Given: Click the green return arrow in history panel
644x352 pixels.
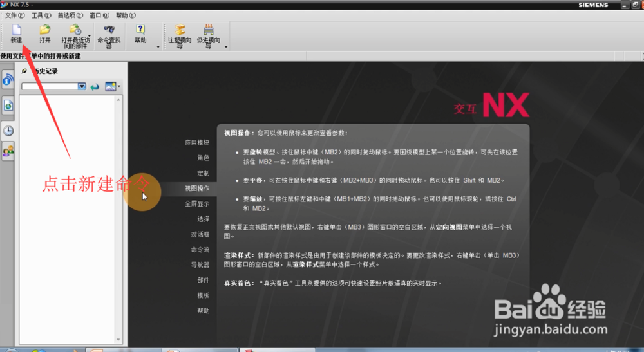Looking at the screenshot, I should (x=95, y=87).
